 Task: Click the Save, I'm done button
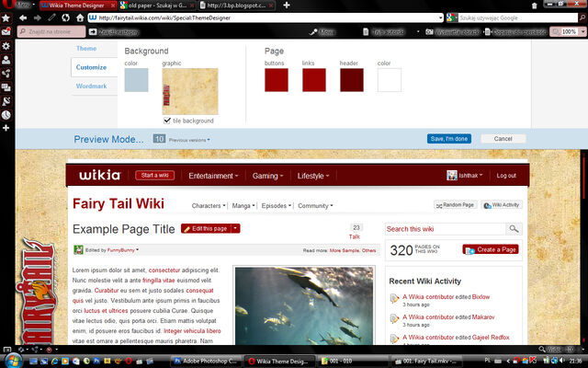(x=449, y=139)
